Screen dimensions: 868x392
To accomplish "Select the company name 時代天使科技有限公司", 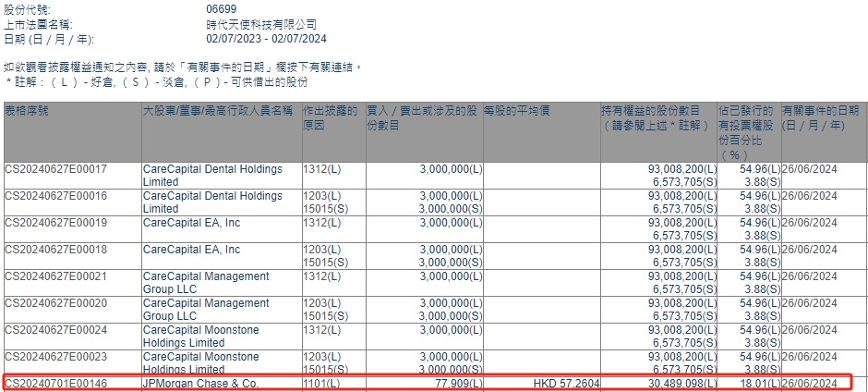I will tap(261, 24).
